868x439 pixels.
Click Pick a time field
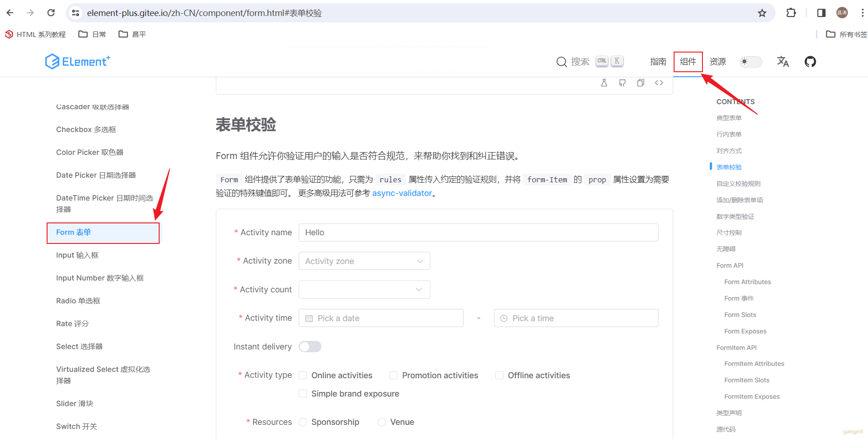(576, 318)
